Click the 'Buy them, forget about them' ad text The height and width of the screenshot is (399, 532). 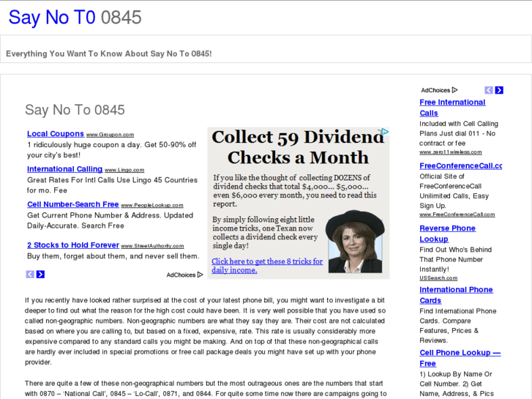113,256
